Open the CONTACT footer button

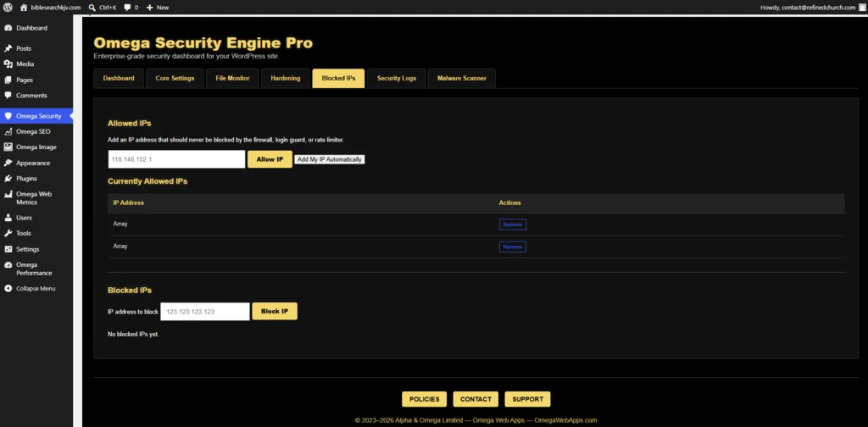[x=476, y=399]
